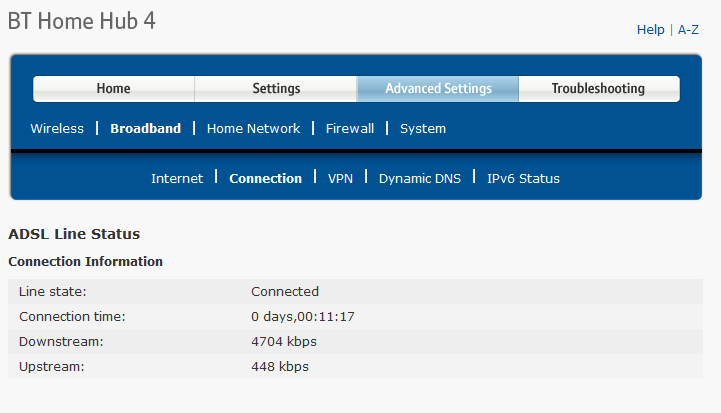
Task: Open the Internet sub-page
Action: (177, 178)
